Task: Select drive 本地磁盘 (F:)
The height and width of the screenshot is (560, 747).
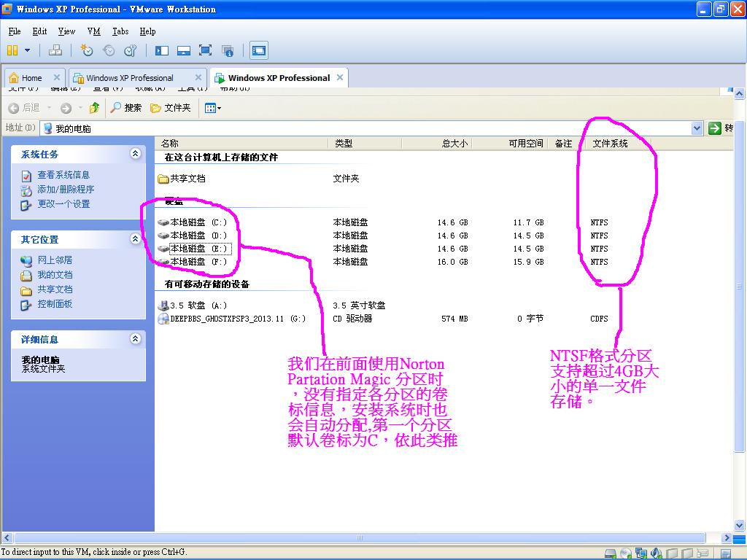Action: [193, 262]
